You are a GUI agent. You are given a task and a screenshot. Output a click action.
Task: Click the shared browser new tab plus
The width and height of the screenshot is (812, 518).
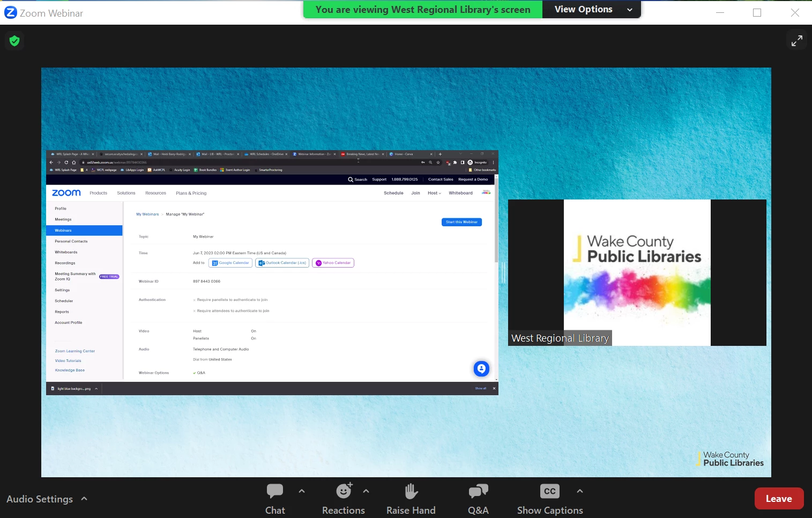[x=440, y=154]
